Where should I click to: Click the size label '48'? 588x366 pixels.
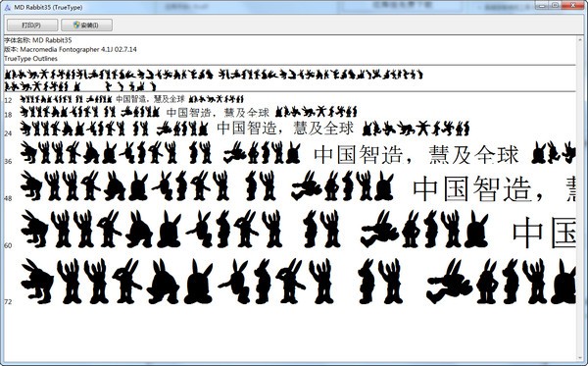pos(8,198)
